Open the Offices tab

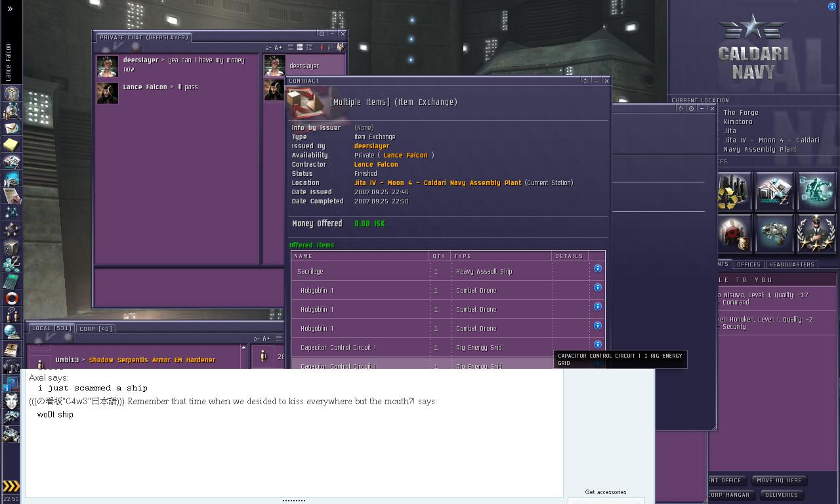point(748,264)
